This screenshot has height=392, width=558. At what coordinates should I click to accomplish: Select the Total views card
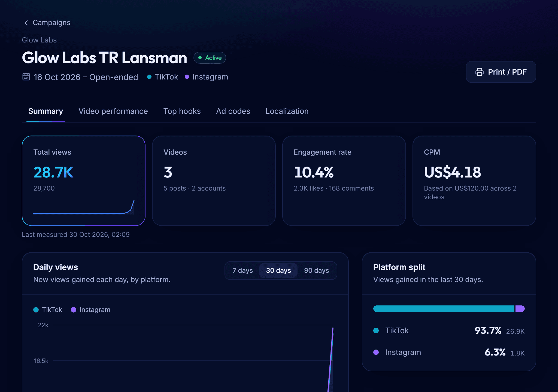pos(84,181)
